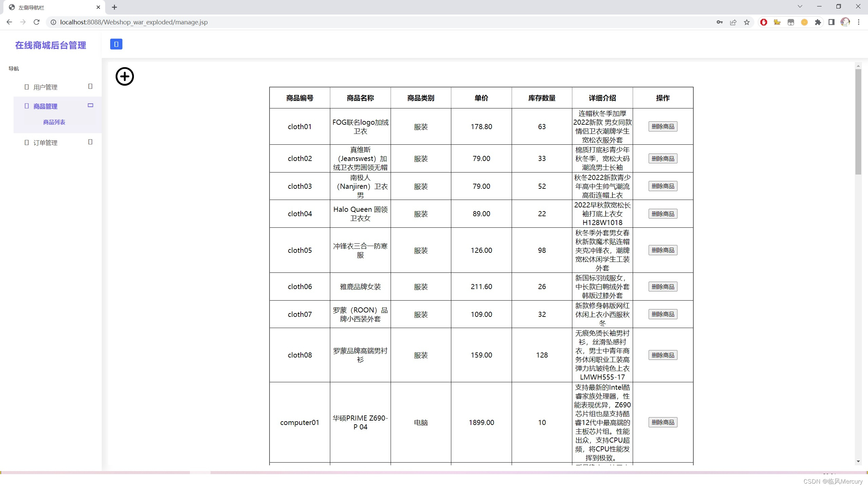The height and width of the screenshot is (488, 868).
Task: Toggle the blue sidebar collapse button
Action: click(x=116, y=44)
